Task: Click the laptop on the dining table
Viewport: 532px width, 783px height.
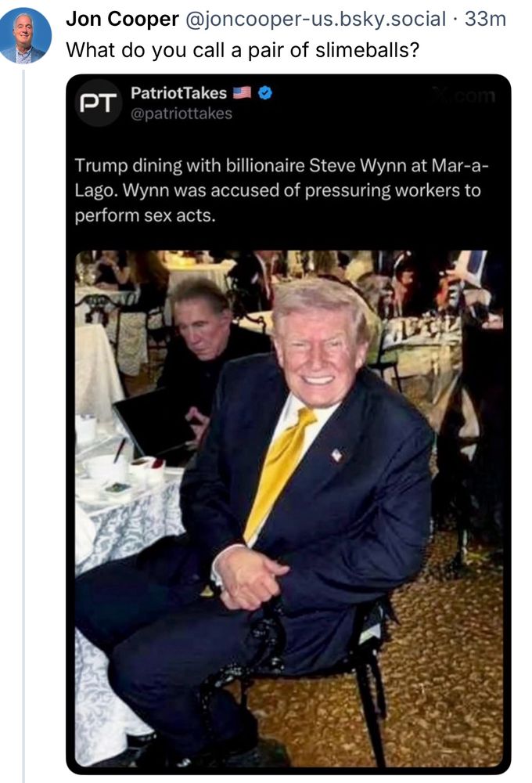Action: click(154, 424)
